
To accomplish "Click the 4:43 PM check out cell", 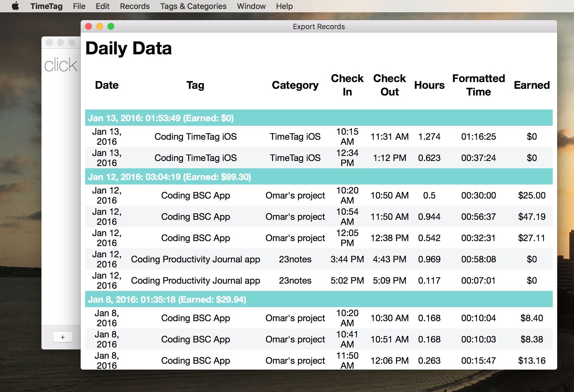I will click(x=389, y=259).
